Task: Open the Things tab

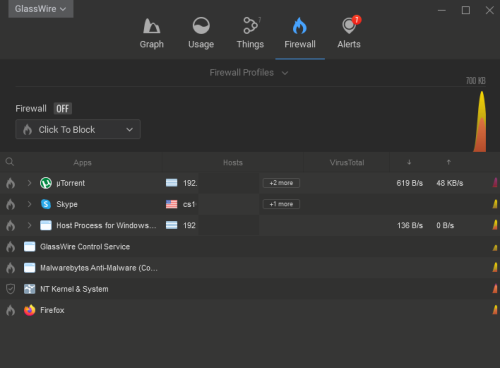Action: click(250, 34)
